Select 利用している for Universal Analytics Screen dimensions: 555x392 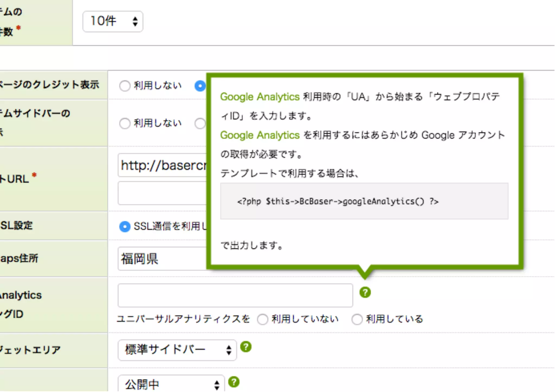tap(357, 319)
